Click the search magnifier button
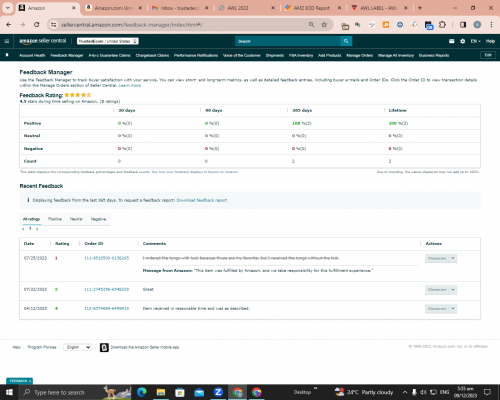Viewport: 500px width, 400px height. pos(346,41)
